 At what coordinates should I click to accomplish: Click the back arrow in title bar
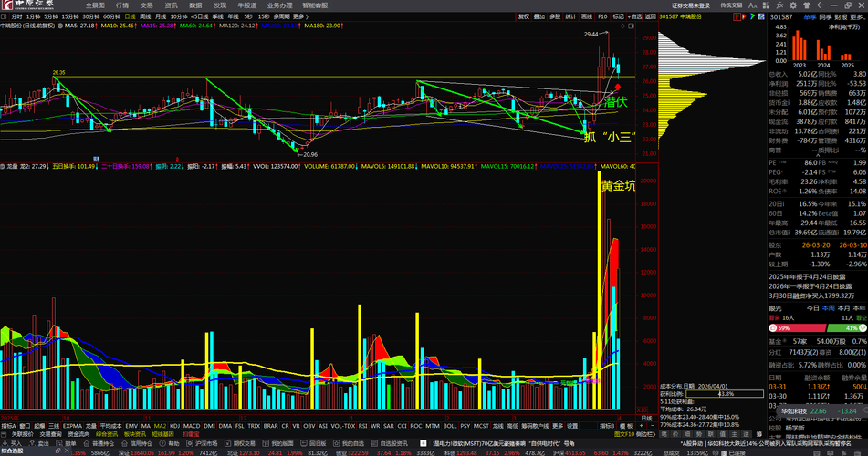(821, 5)
